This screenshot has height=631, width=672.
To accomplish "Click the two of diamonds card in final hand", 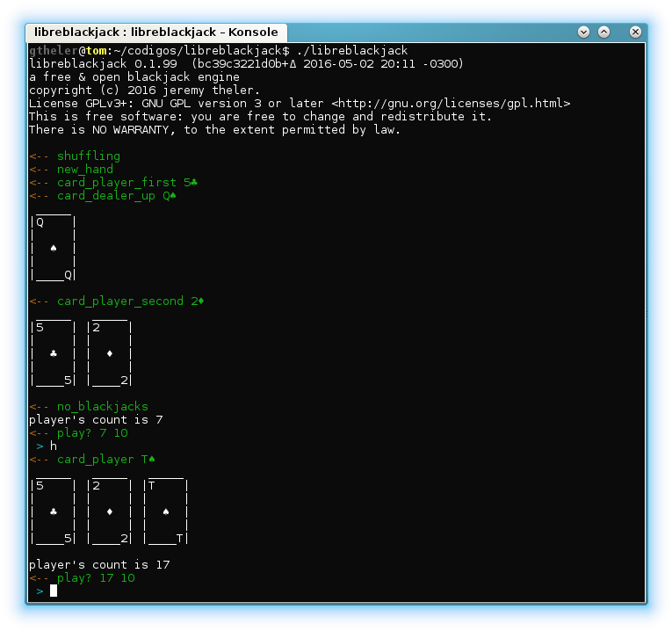I will click(x=110, y=511).
